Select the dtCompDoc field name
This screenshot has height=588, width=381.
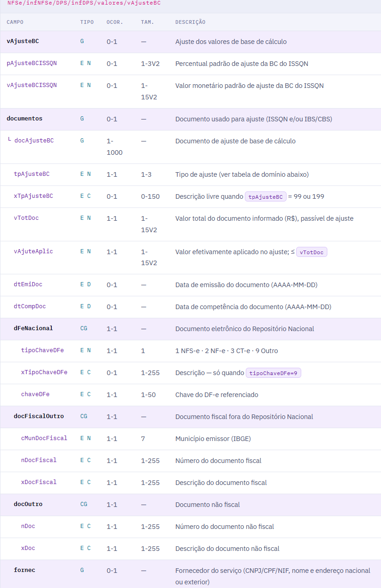point(30,306)
